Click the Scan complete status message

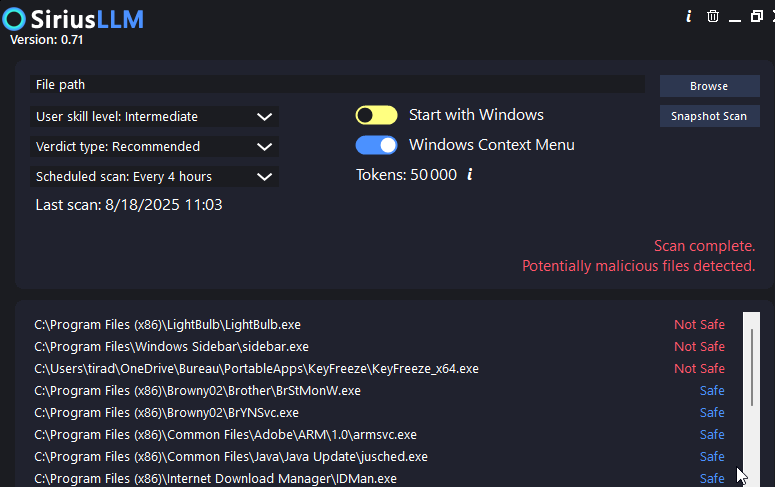pyautogui.click(x=705, y=246)
